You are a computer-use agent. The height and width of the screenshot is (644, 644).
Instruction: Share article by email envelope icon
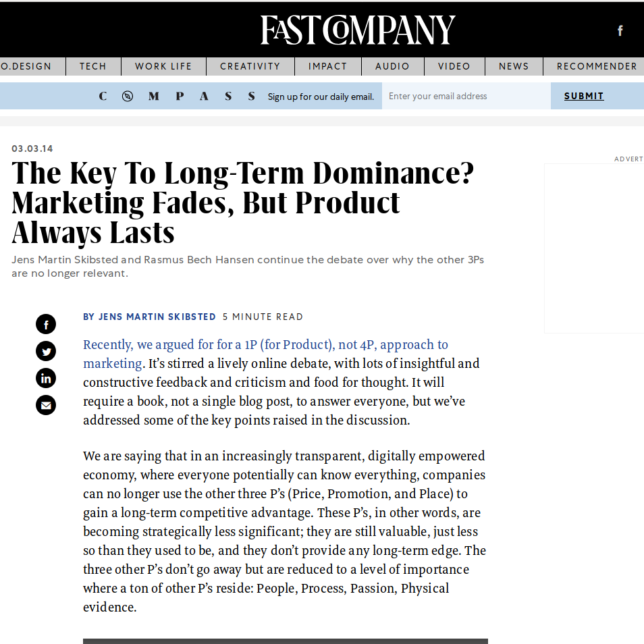point(46,406)
